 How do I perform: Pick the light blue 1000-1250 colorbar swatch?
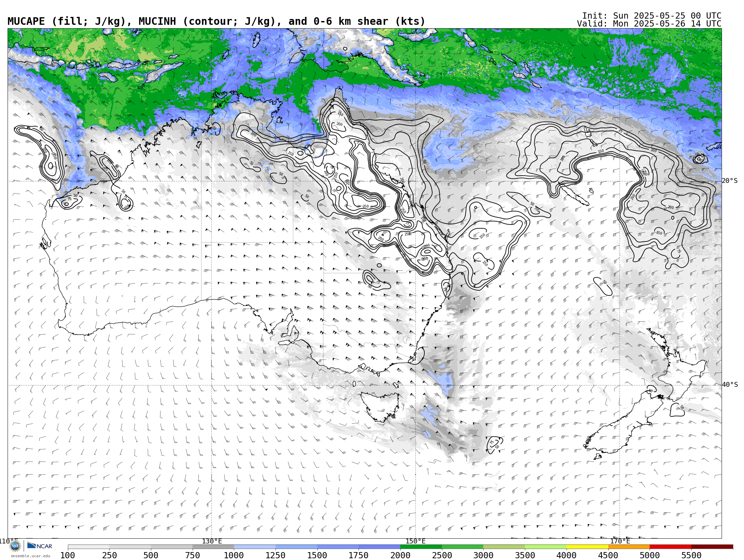point(255,547)
